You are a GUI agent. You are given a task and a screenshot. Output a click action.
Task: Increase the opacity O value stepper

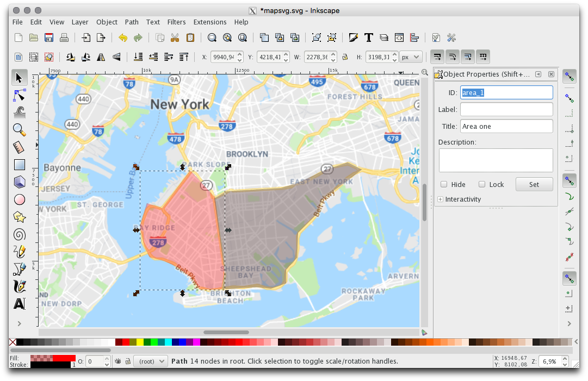[107, 359]
